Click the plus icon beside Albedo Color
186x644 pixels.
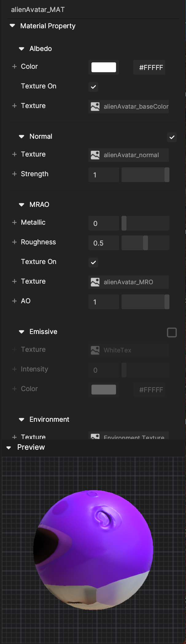pos(14,66)
